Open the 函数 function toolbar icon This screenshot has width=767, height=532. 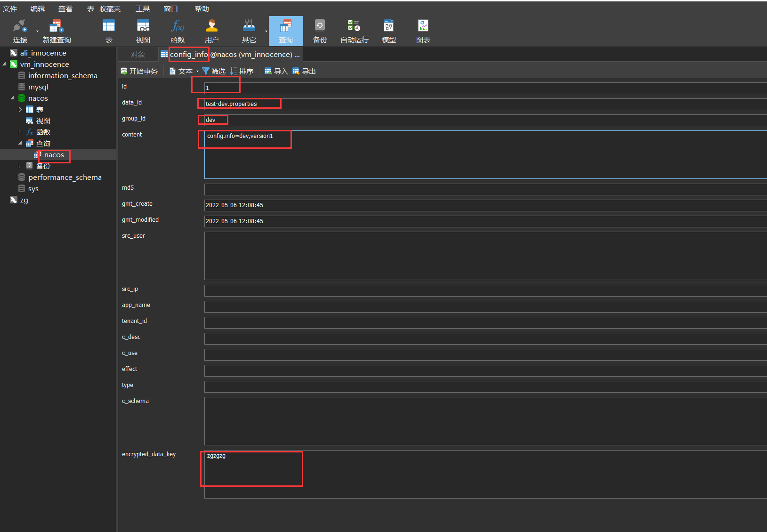(x=178, y=31)
